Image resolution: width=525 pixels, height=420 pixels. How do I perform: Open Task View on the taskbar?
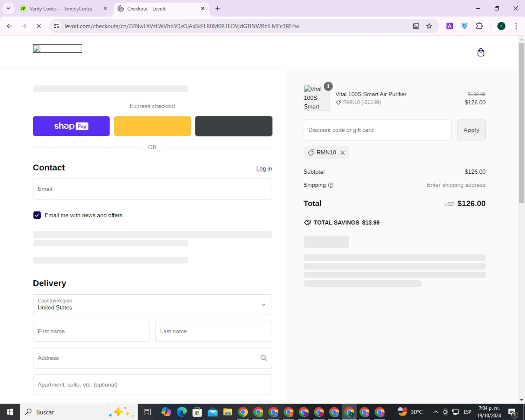148,412
